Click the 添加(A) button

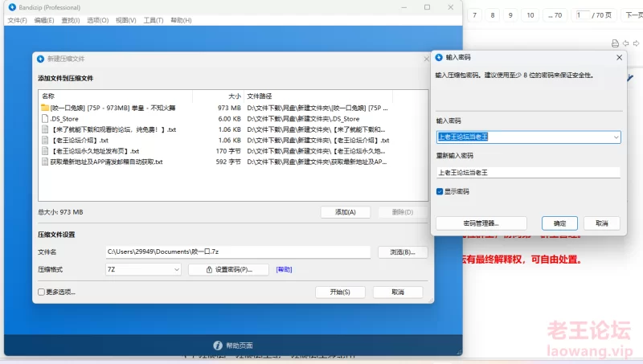click(346, 212)
